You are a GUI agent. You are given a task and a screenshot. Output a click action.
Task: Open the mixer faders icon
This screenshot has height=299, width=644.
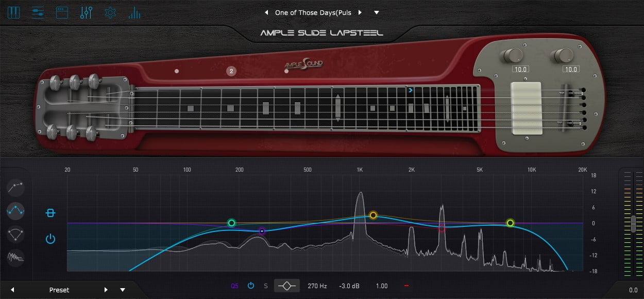pyautogui.click(x=86, y=12)
